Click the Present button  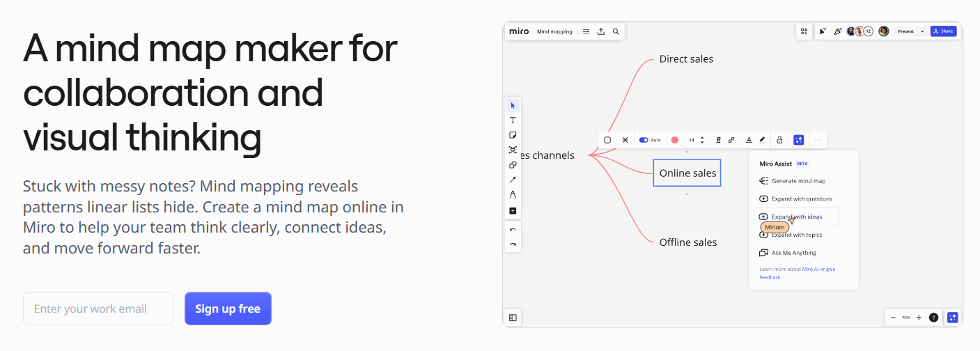click(x=905, y=31)
